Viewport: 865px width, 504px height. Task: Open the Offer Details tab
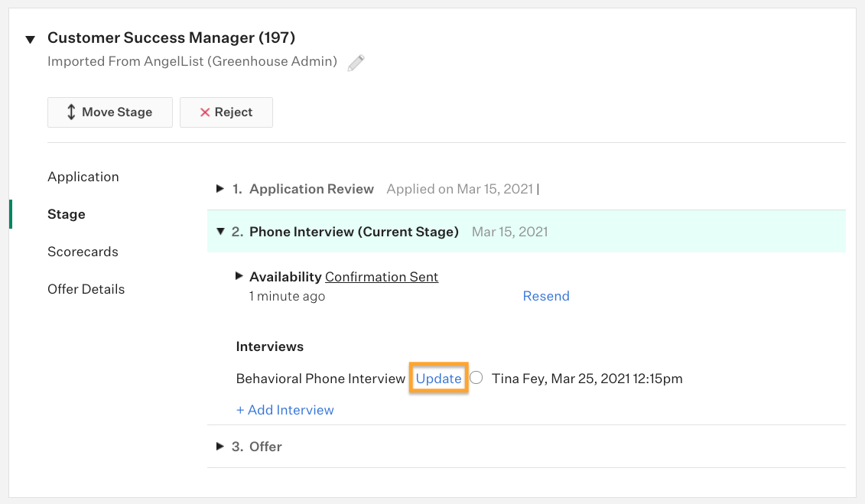click(x=86, y=289)
